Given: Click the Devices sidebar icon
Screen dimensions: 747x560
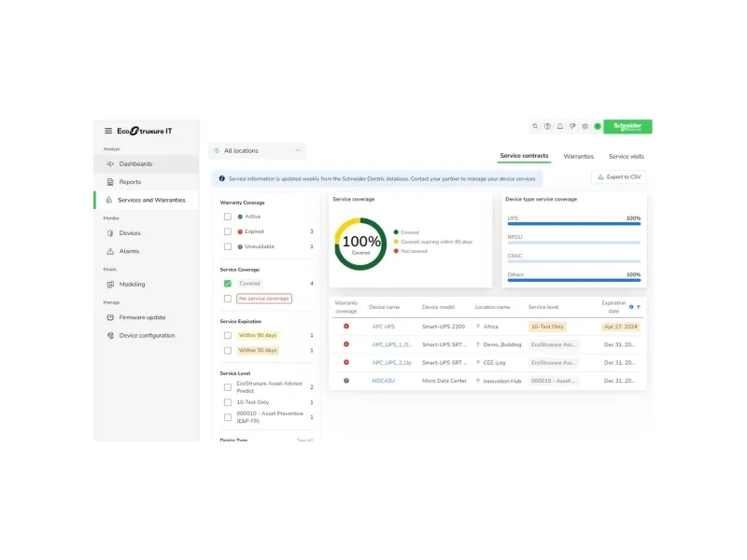Looking at the screenshot, I should pos(110,232).
